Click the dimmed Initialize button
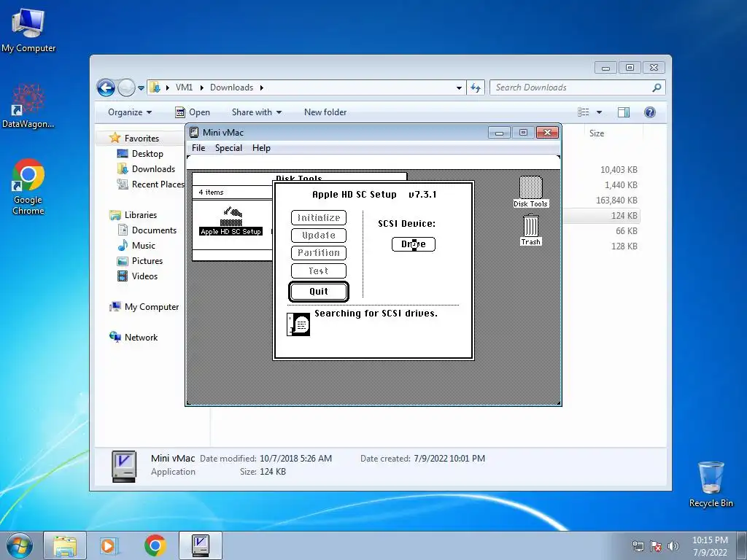 pos(319,217)
